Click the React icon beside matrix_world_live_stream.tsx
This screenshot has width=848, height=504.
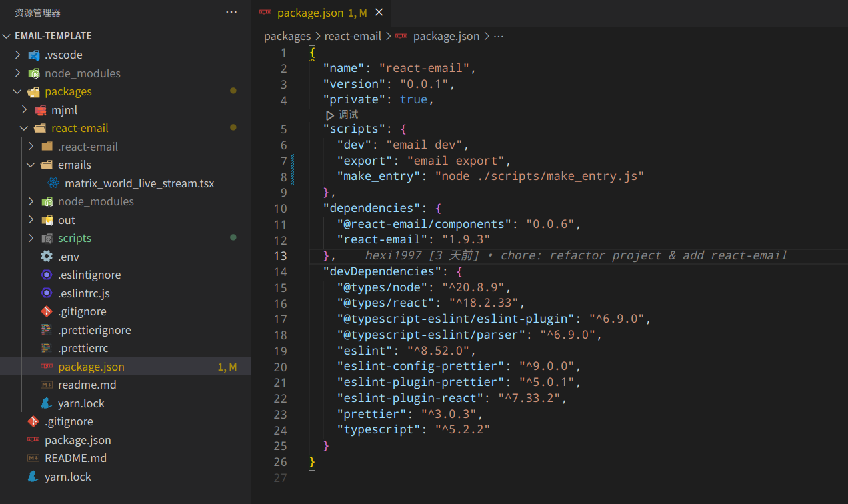pos(53,183)
